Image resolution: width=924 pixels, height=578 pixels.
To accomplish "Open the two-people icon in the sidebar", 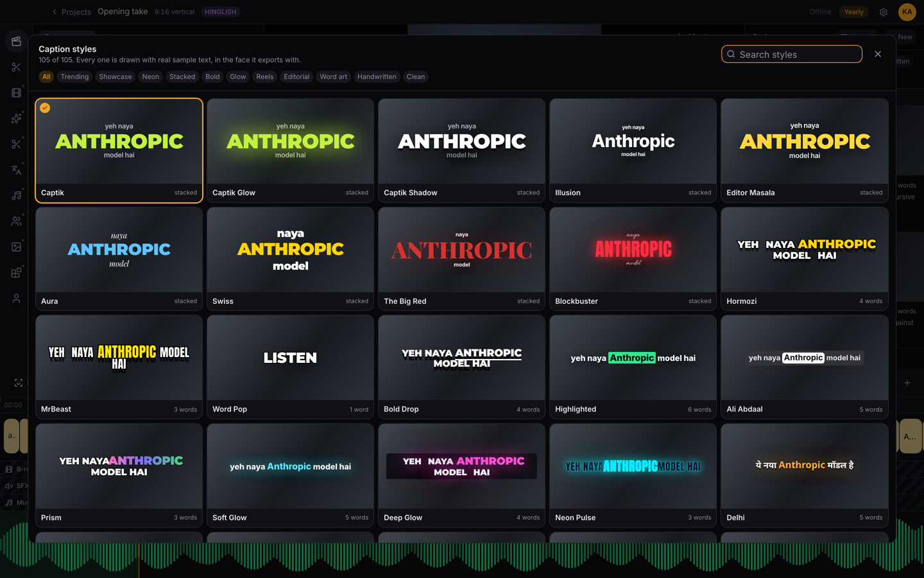I will click(16, 221).
